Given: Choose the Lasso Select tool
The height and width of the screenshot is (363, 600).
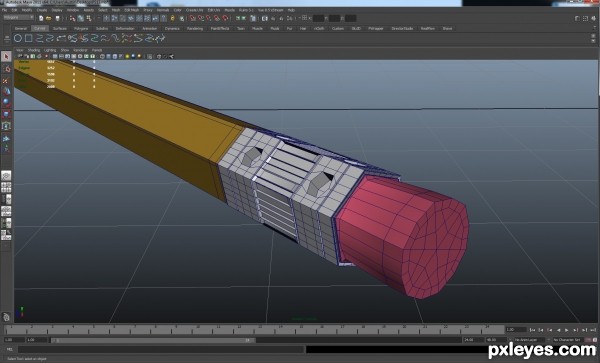Looking at the screenshot, I should point(6,69).
